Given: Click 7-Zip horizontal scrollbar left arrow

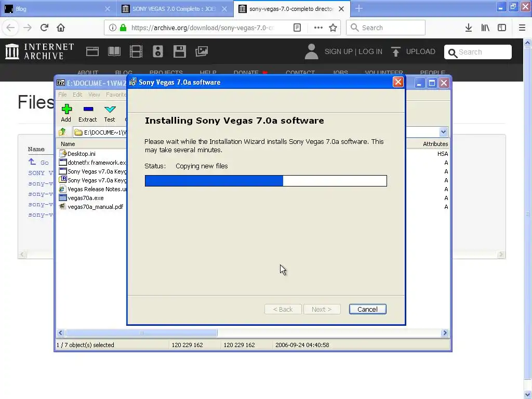Looking at the screenshot, I should pyautogui.click(x=60, y=333).
